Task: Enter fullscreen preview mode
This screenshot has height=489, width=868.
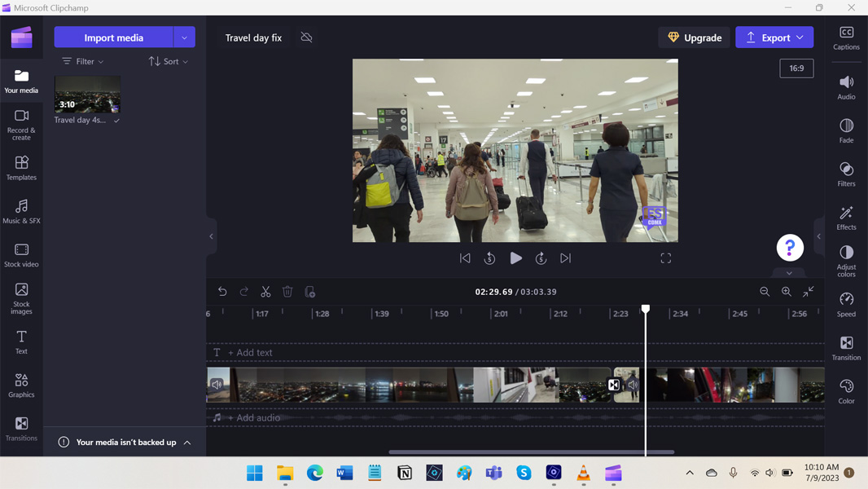Action: pyautogui.click(x=665, y=258)
